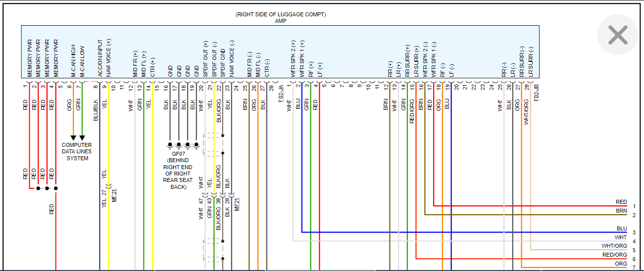Click the 'CTR (+)' pin label

[152, 67]
